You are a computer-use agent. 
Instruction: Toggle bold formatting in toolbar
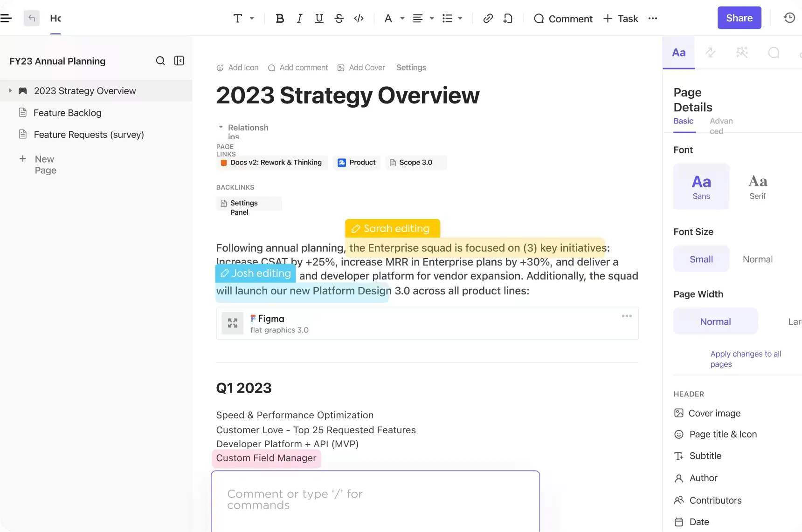coord(280,19)
